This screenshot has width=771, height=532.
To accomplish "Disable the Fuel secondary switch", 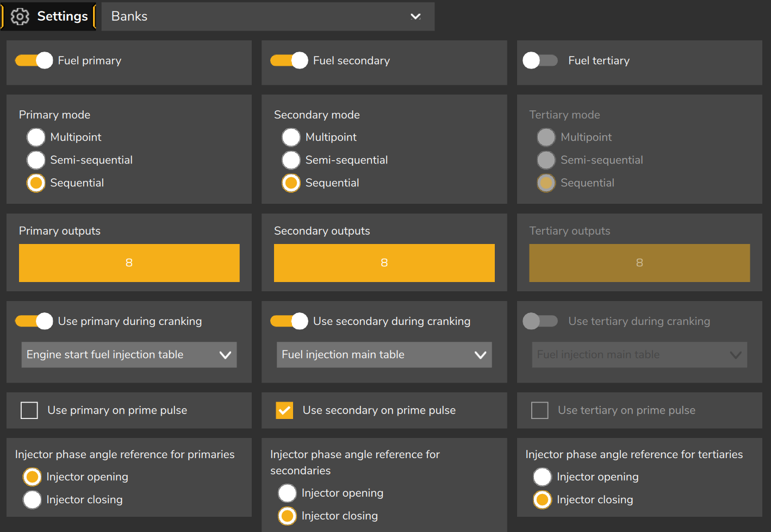I will 289,60.
